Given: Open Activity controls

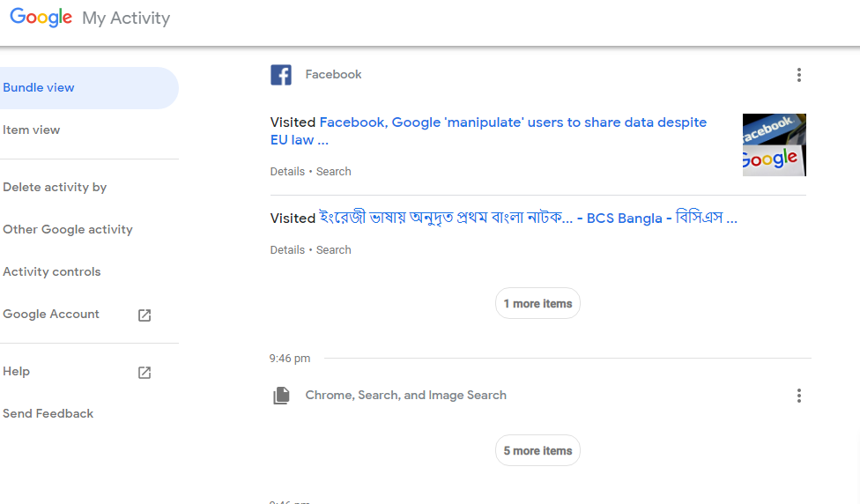Looking at the screenshot, I should [x=52, y=271].
